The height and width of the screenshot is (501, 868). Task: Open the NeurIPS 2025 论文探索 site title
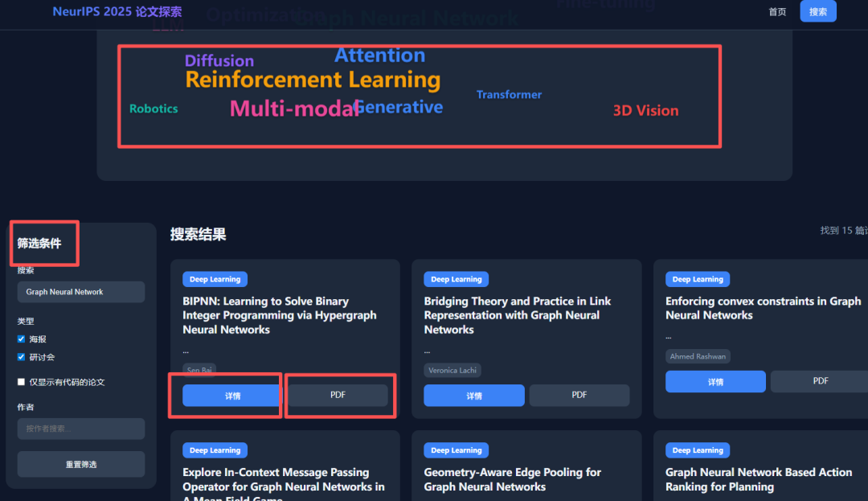pyautogui.click(x=117, y=12)
